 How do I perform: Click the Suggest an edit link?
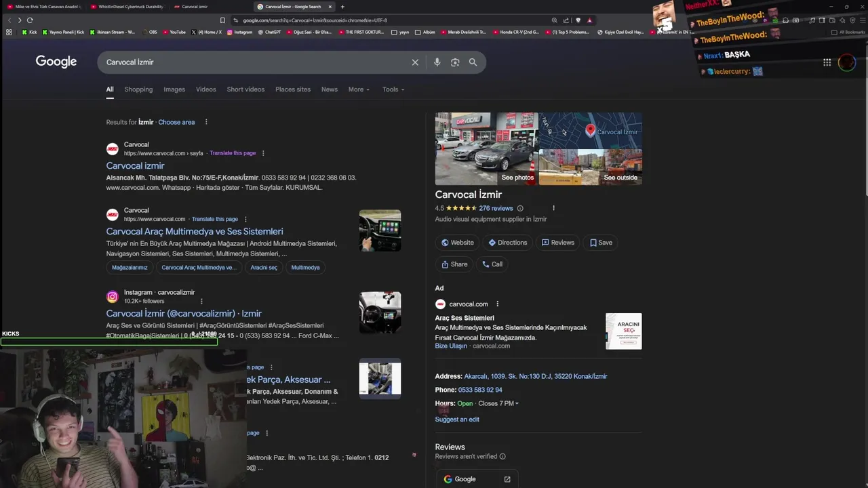click(457, 420)
